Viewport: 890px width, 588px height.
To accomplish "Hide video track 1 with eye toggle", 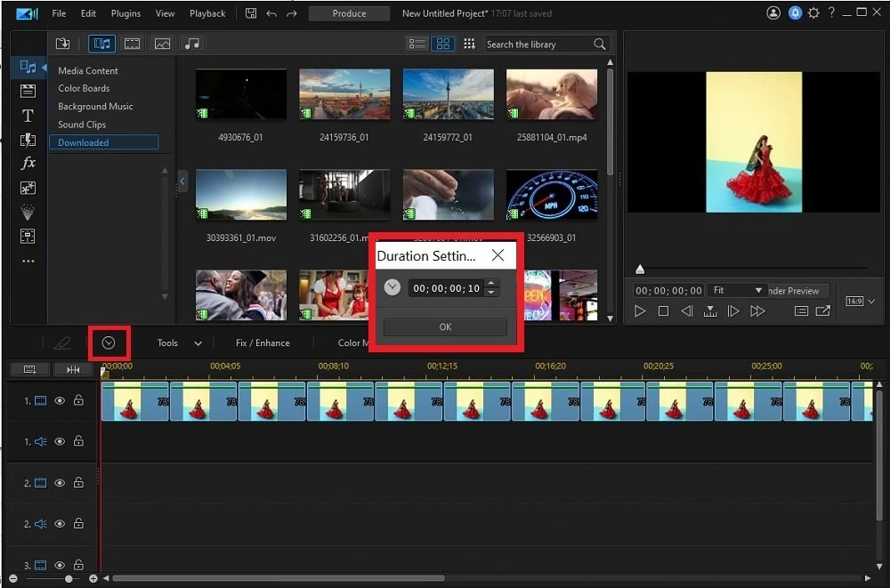I will click(60, 400).
